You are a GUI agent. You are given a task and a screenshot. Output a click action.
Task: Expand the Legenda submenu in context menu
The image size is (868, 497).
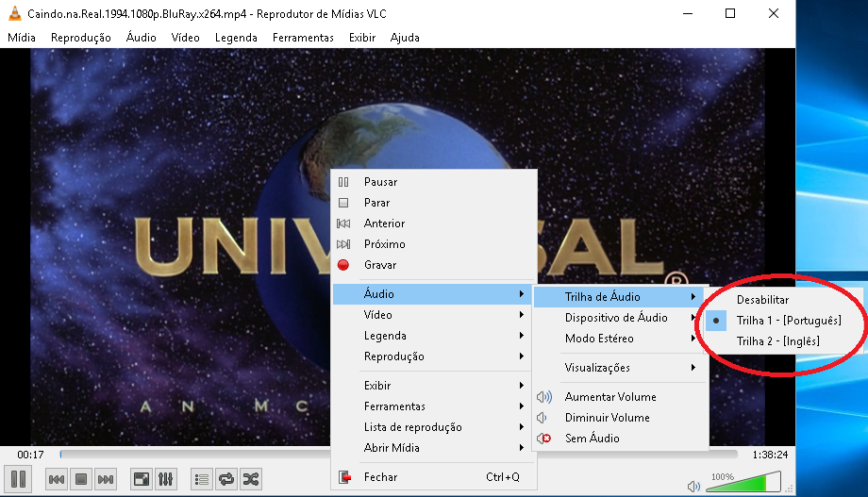[x=432, y=336]
